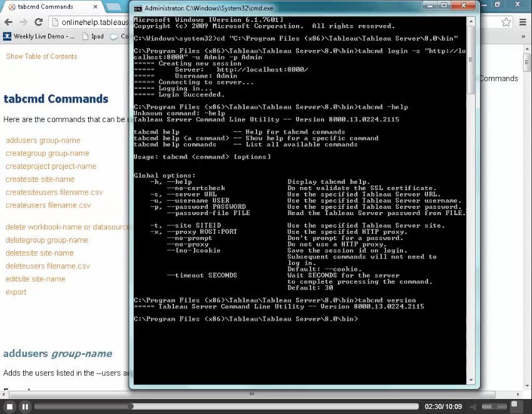This screenshot has height=414, width=532.
Task: Mute audio using the speaker icon
Action: tap(474, 406)
